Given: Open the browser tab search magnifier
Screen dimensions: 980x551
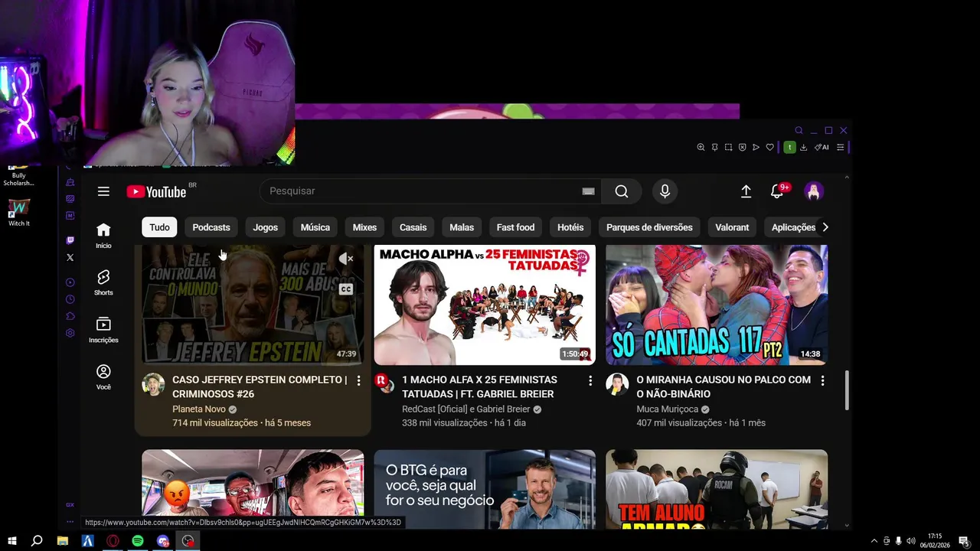Looking at the screenshot, I should 799,131.
